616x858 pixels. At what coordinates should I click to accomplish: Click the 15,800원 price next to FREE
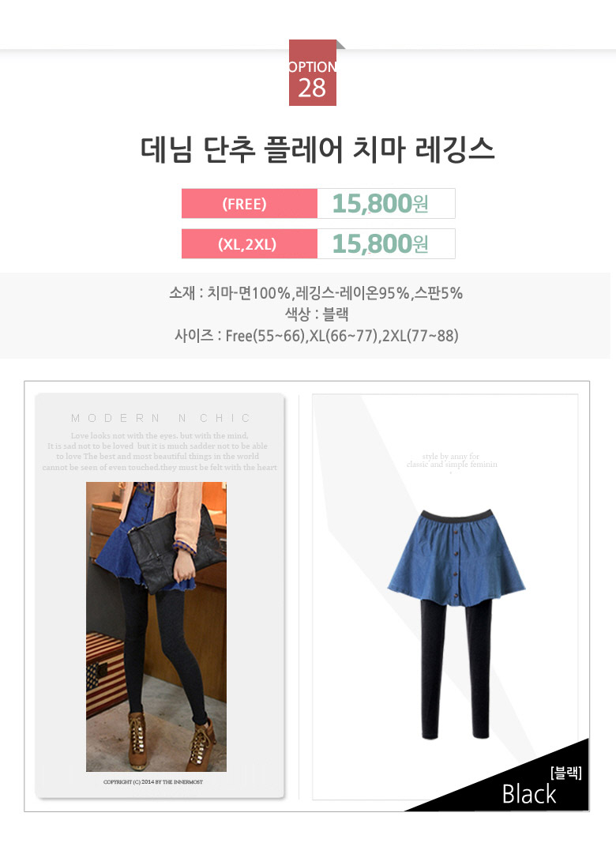380,204
